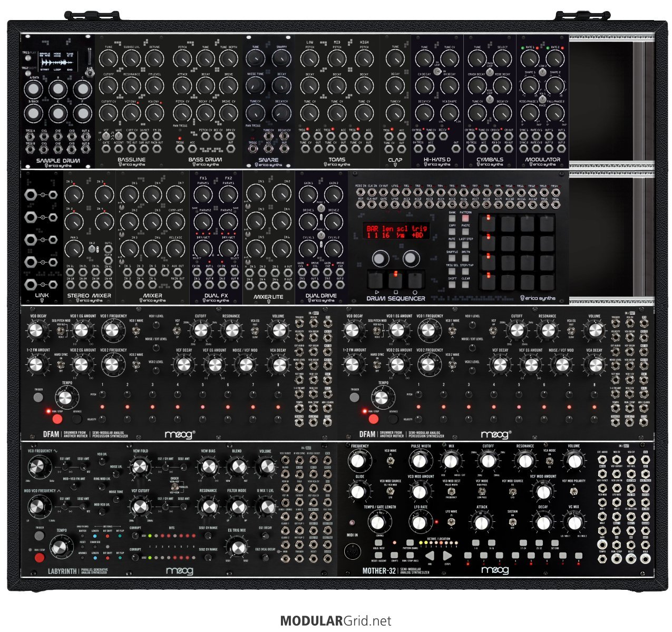672x632 pixels.
Task: Click the SEQ1 CORRUPT knob on Labyrinth
Action: [x=135, y=536]
